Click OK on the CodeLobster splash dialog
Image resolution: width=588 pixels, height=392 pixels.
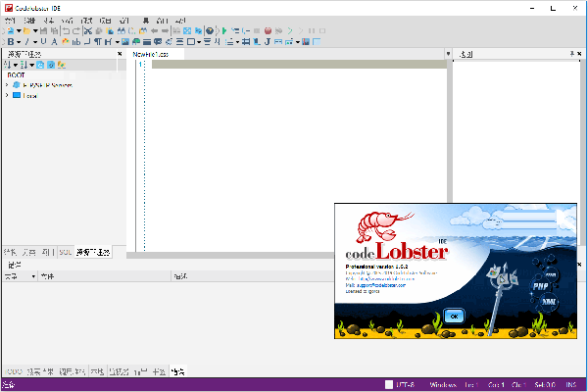click(454, 317)
